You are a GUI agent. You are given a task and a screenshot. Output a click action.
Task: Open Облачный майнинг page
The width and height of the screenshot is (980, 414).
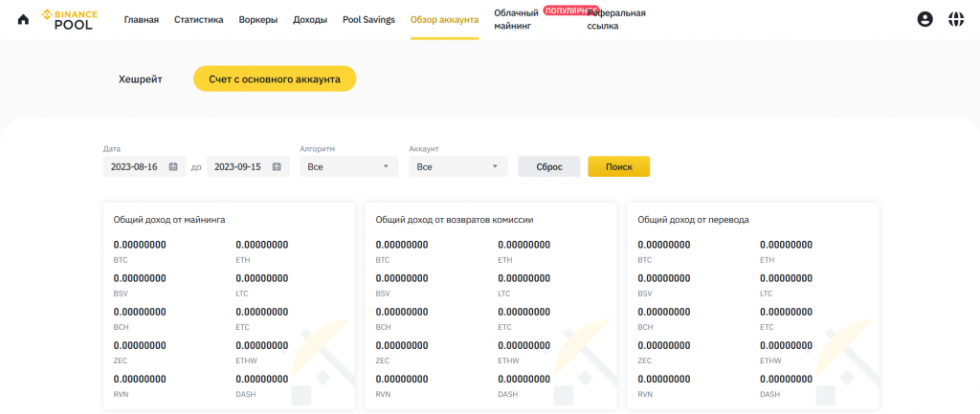(x=517, y=20)
